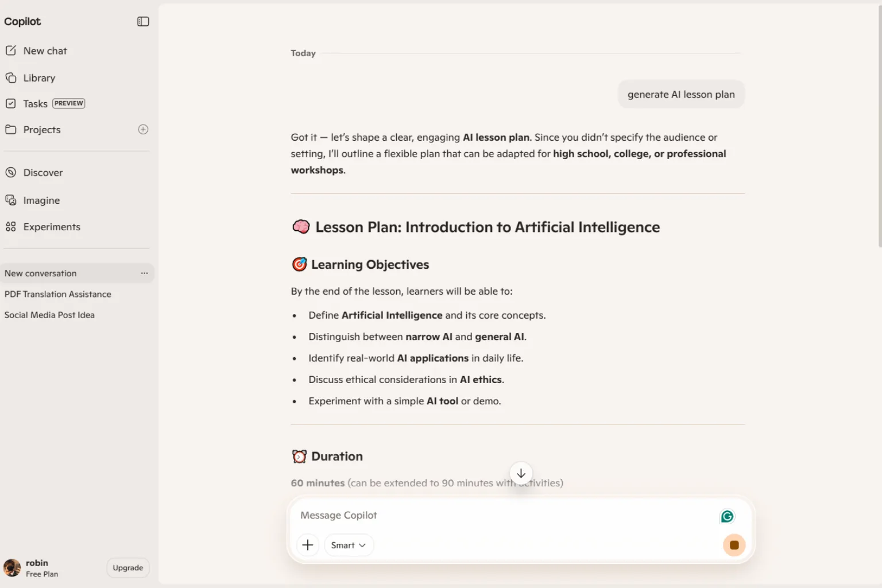
Task: Open PDF Translation Assistance conversation
Action: pos(58,294)
